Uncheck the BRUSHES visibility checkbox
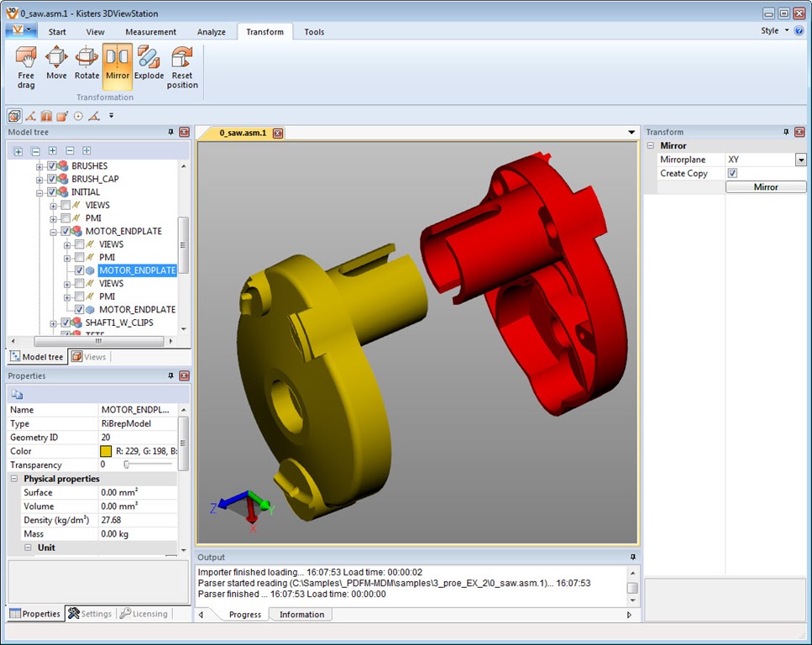Screen dimensions: 812x645 coord(52,165)
